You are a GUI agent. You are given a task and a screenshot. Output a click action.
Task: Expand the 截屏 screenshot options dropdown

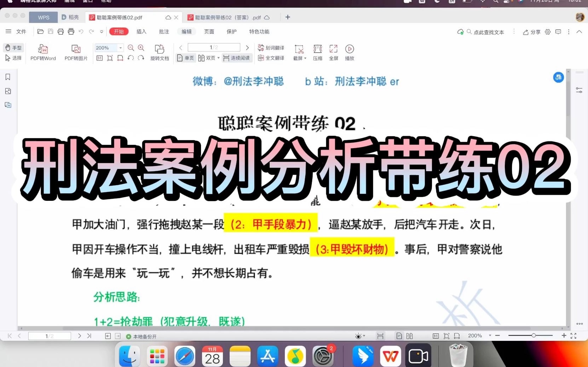[x=305, y=58]
